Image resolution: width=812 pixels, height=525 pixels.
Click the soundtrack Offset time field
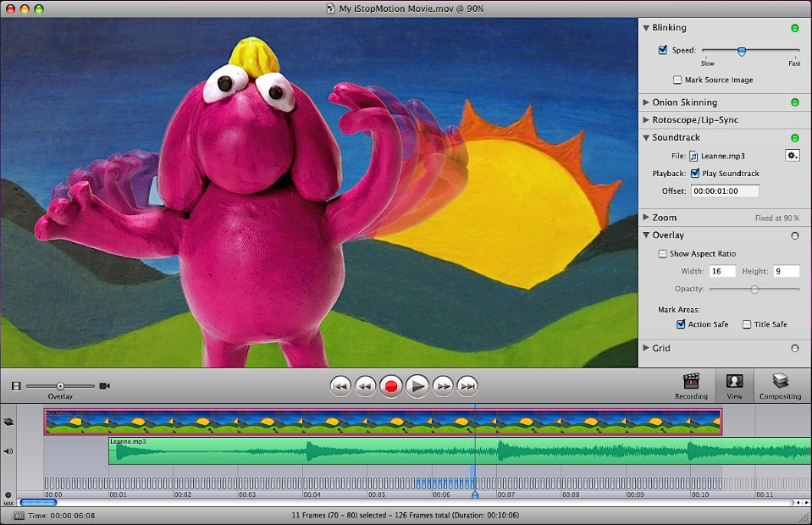[725, 191]
